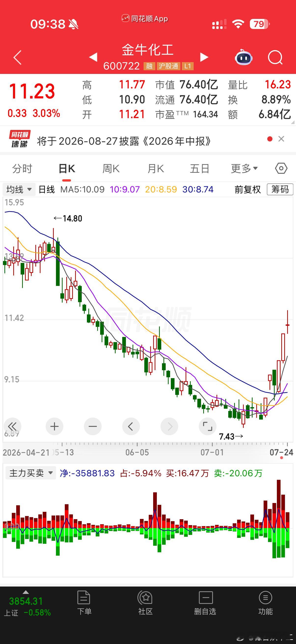296x644 pixels.
Task: Tap the purple 10:9.07 MA label
Action: click(x=125, y=189)
